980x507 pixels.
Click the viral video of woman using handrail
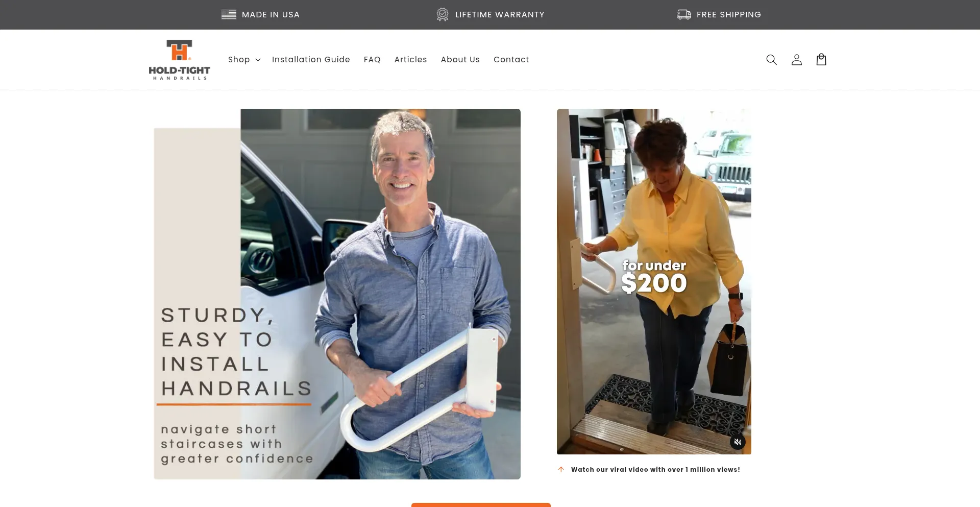[654, 281]
